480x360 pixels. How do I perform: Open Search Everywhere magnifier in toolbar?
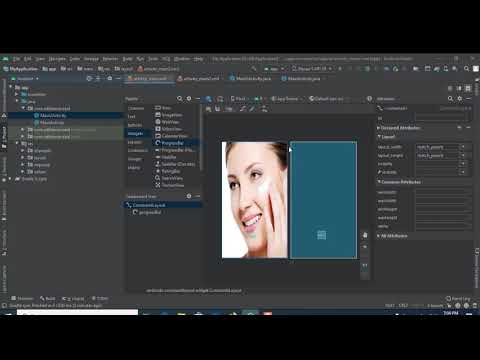coord(466,69)
